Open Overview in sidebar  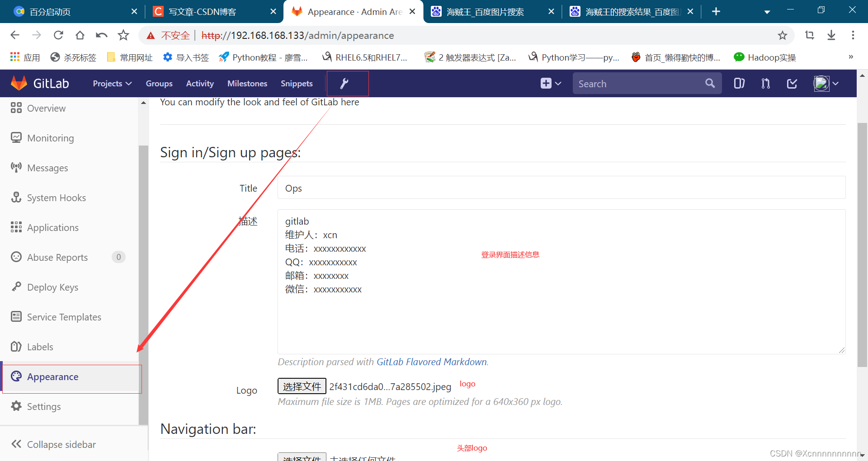[38, 108]
